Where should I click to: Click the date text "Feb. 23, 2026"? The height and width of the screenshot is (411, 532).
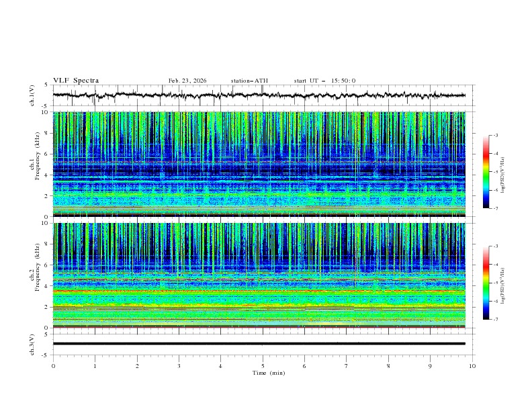coord(187,81)
